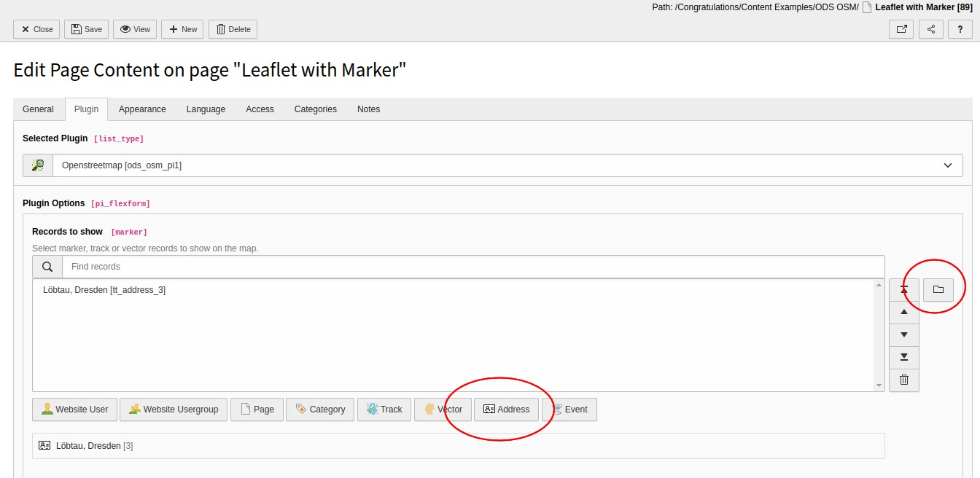The width and height of the screenshot is (980, 478).
Task: Move selected record to top
Action: point(904,290)
